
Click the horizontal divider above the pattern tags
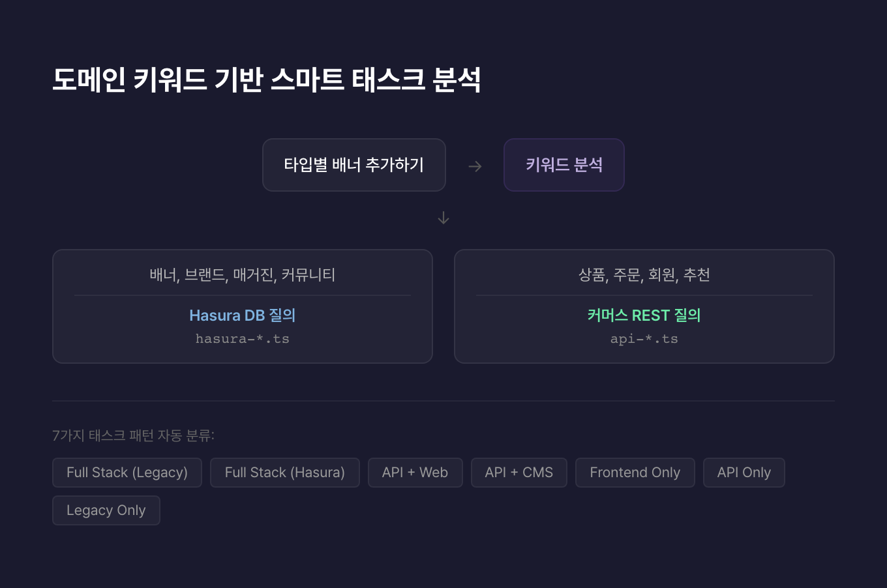pyautogui.click(x=443, y=401)
